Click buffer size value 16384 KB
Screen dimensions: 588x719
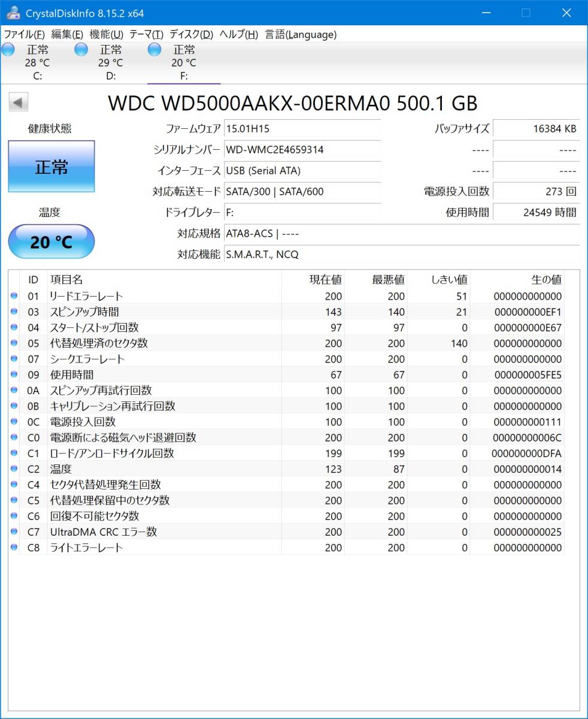[x=536, y=129]
